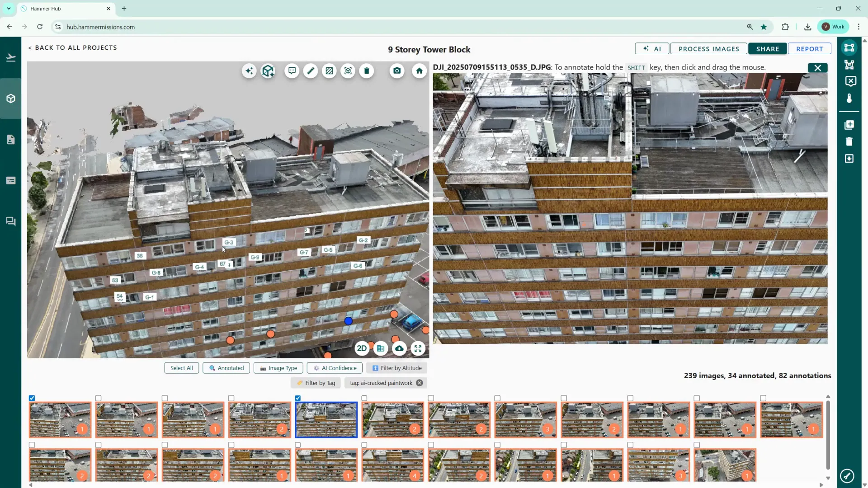Reset 3D view with home icon

pos(419,71)
